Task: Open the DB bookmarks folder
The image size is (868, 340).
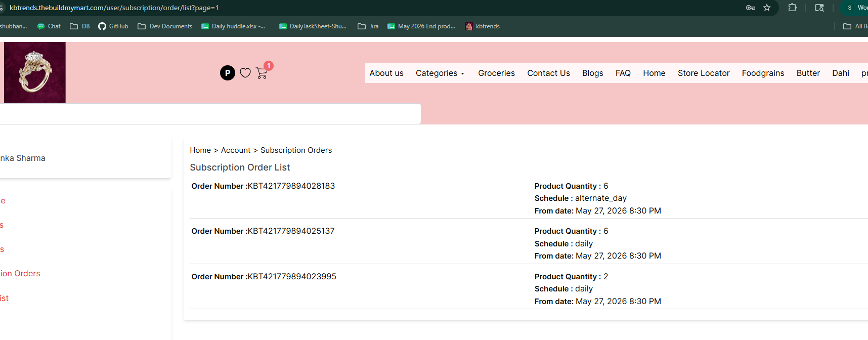Action: 80,26
